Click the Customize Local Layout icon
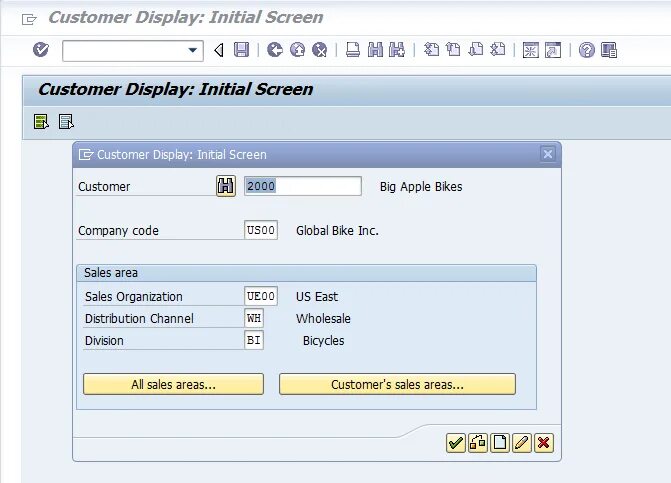 click(x=609, y=50)
